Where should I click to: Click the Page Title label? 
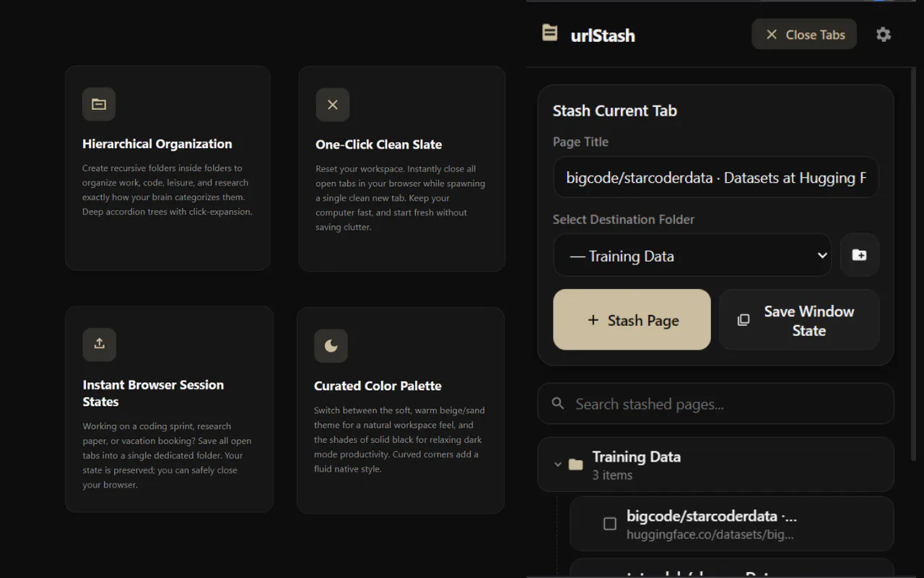point(580,142)
